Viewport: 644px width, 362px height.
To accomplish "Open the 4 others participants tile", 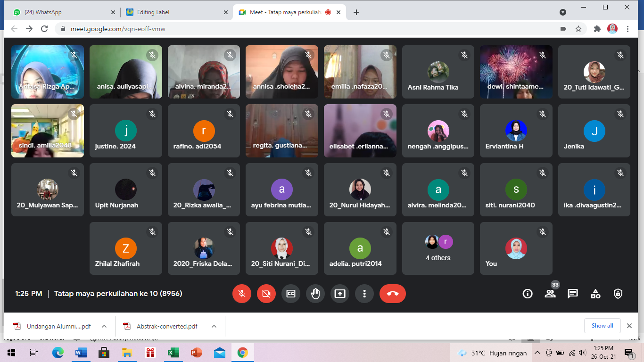I will [x=438, y=248].
